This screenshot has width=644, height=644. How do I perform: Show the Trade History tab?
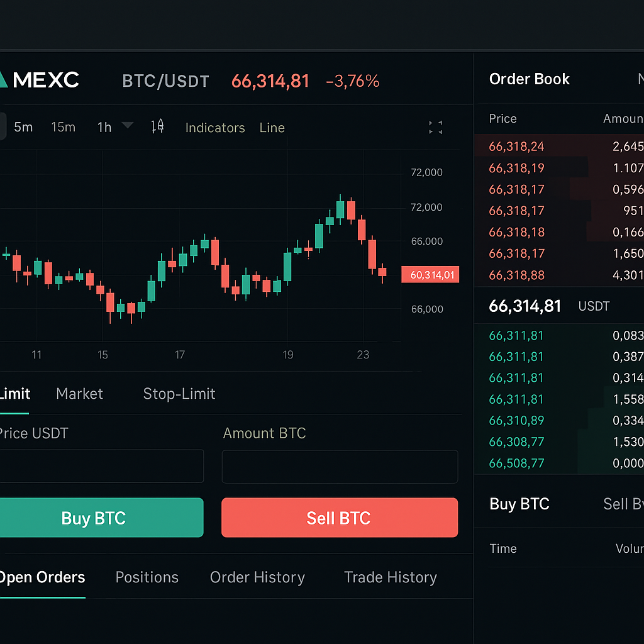[x=390, y=577]
